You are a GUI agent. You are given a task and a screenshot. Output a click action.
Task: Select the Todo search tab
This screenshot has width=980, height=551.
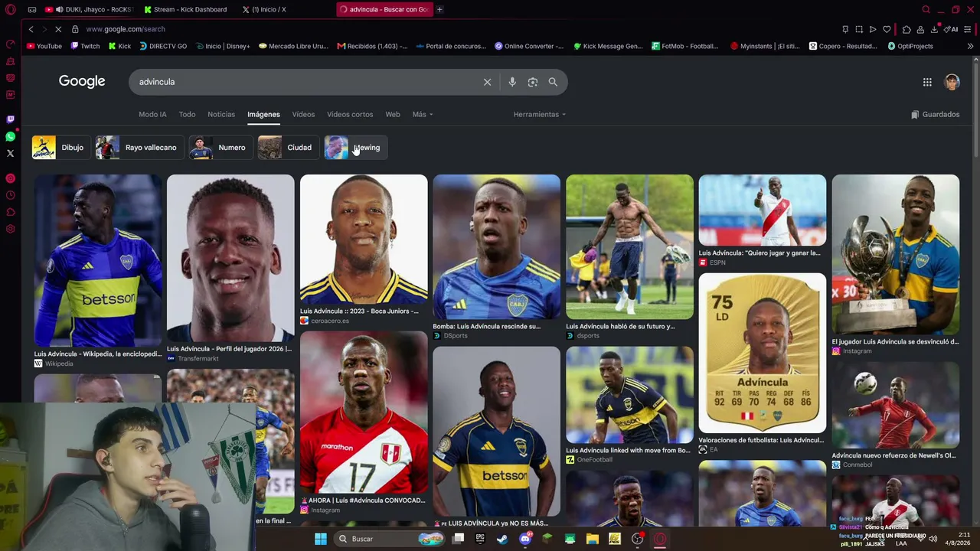pos(187,114)
